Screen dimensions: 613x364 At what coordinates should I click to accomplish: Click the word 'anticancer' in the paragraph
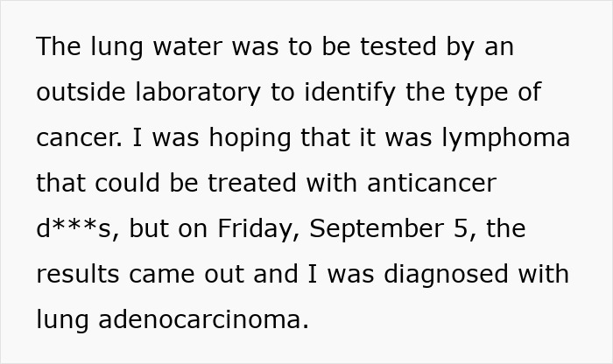432,184
